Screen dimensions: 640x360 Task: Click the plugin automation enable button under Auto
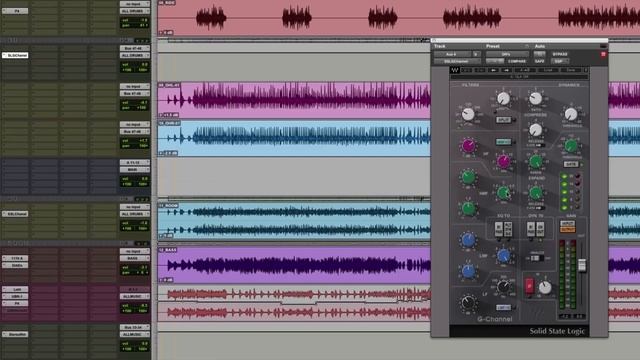(539, 54)
